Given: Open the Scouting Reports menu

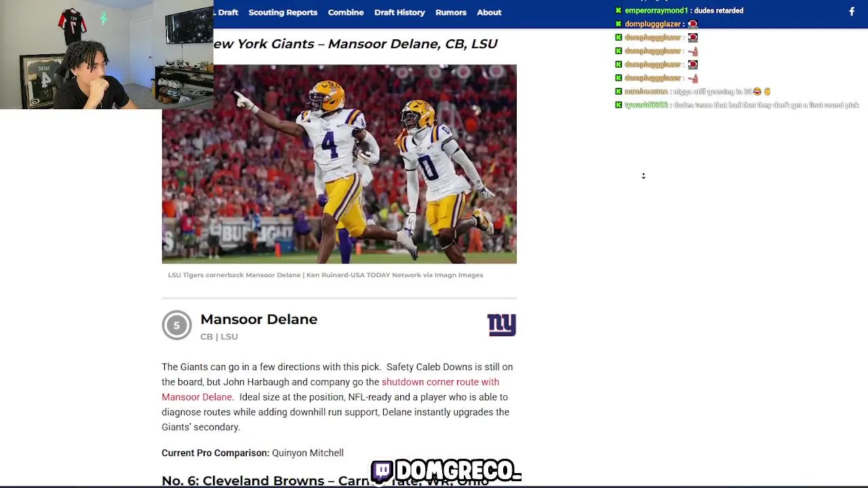Looking at the screenshot, I should (283, 12).
